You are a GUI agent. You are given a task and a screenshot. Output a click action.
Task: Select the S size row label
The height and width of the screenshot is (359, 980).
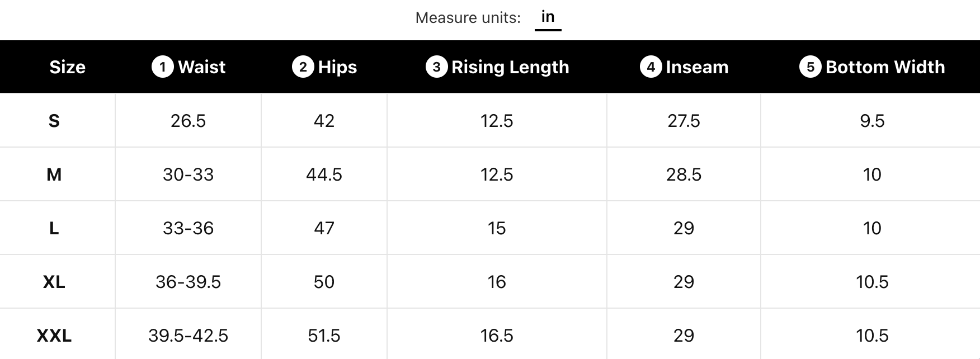[54, 121]
